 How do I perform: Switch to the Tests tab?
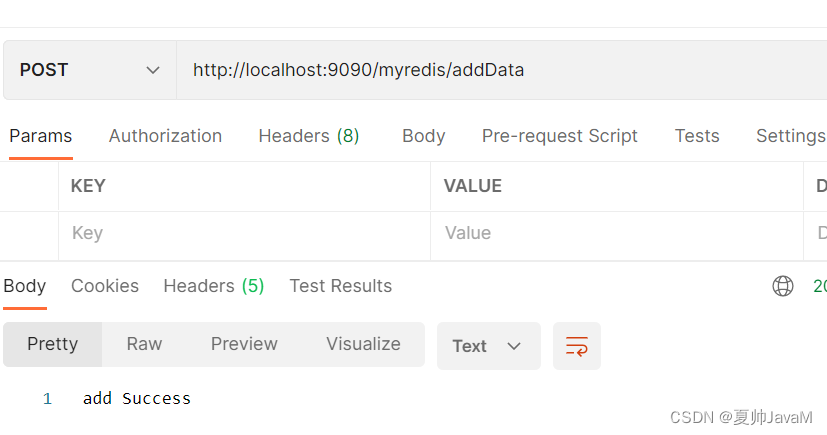click(x=697, y=136)
